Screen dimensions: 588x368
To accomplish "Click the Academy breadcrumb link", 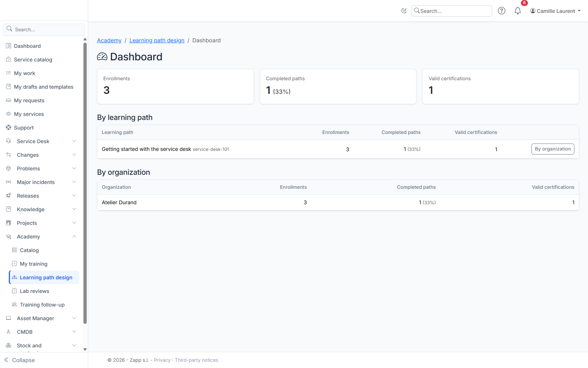I will [109, 40].
